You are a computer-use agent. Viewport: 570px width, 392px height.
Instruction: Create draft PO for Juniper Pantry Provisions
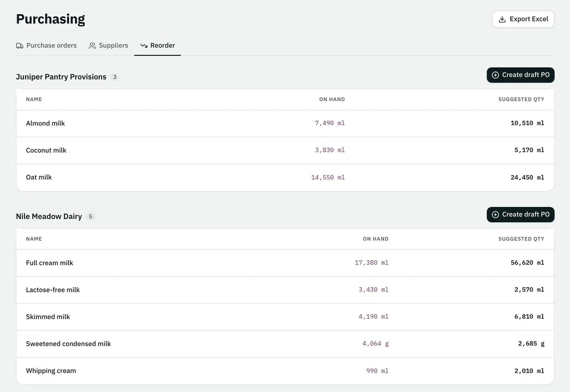(x=520, y=75)
